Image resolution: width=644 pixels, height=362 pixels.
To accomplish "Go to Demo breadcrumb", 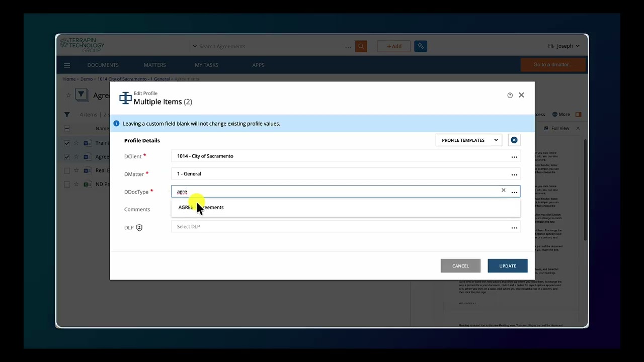I will tap(87, 79).
